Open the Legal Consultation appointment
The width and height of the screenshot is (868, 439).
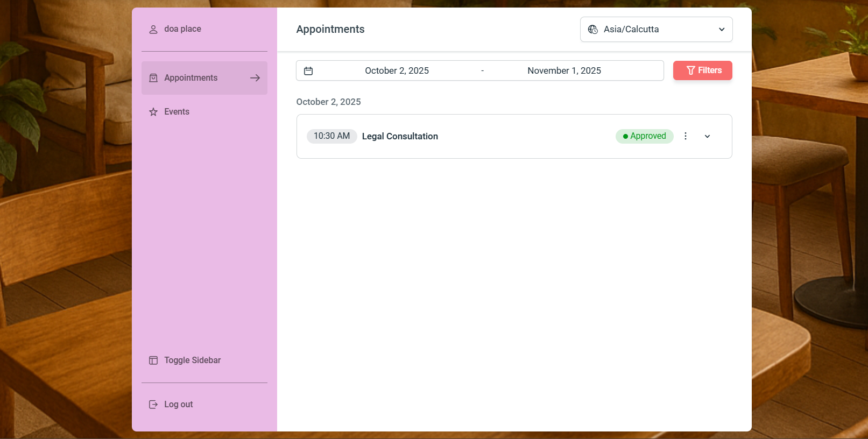coord(400,137)
